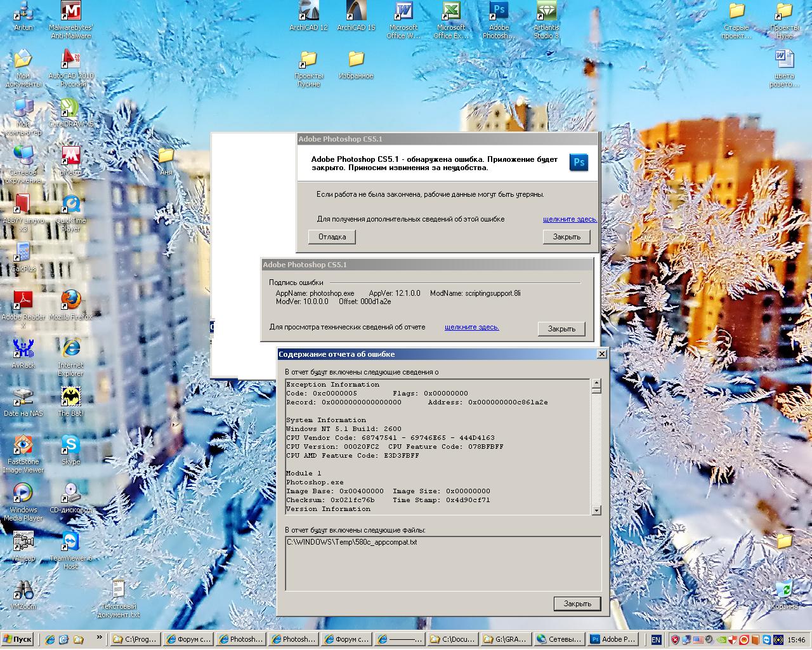Open Сетевое окружение icon
Image resolution: width=812 pixels, height=650 pixels.
click(23, 164)
